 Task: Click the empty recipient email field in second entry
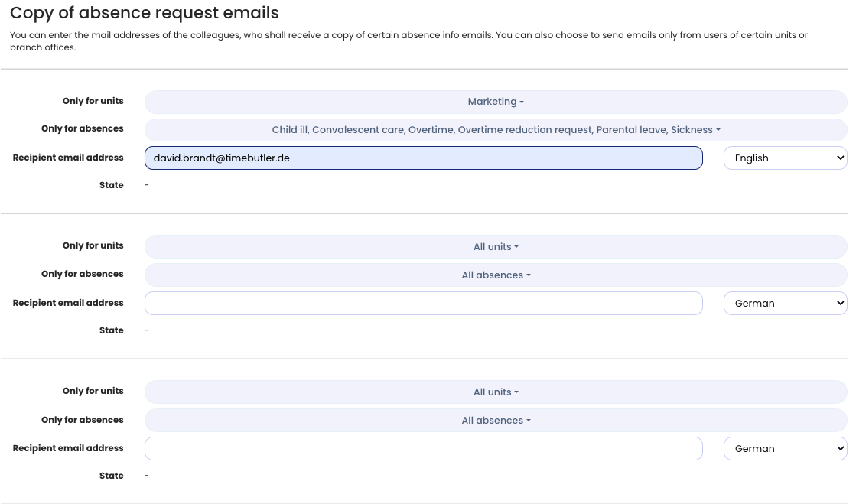(423, 303)
